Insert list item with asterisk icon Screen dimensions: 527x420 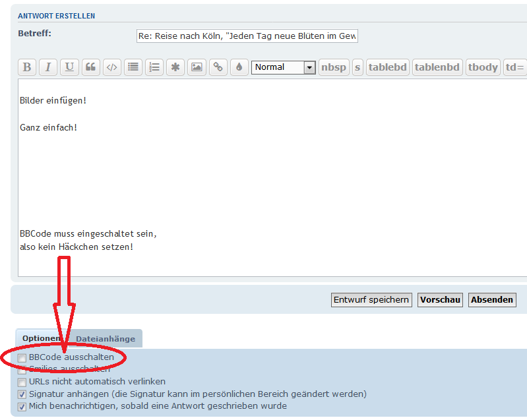(175, 67)
